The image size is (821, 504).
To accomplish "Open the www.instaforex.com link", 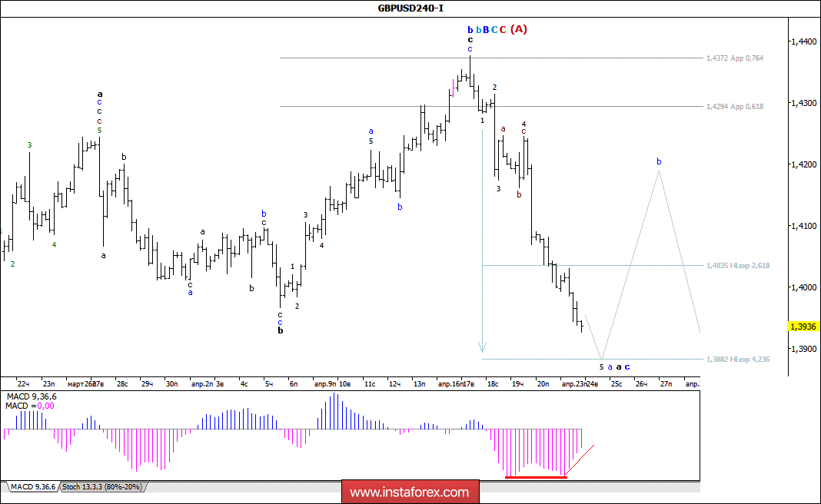I will (x=410, y=492).
